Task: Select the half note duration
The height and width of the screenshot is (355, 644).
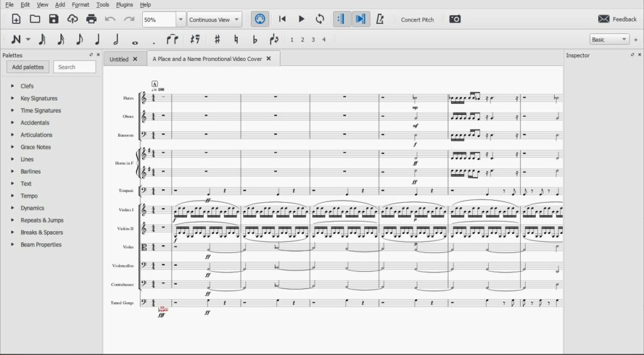Action: pos(116,40)
